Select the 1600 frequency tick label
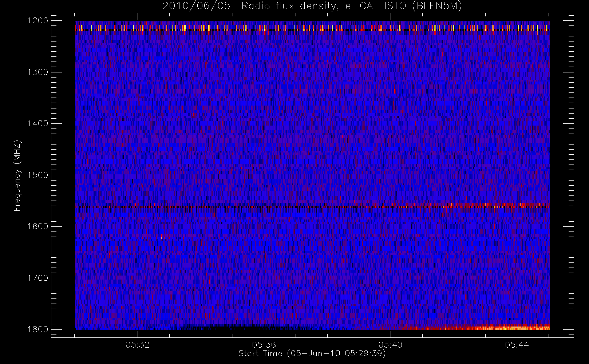The image size is (589, 364). point(38,226)
